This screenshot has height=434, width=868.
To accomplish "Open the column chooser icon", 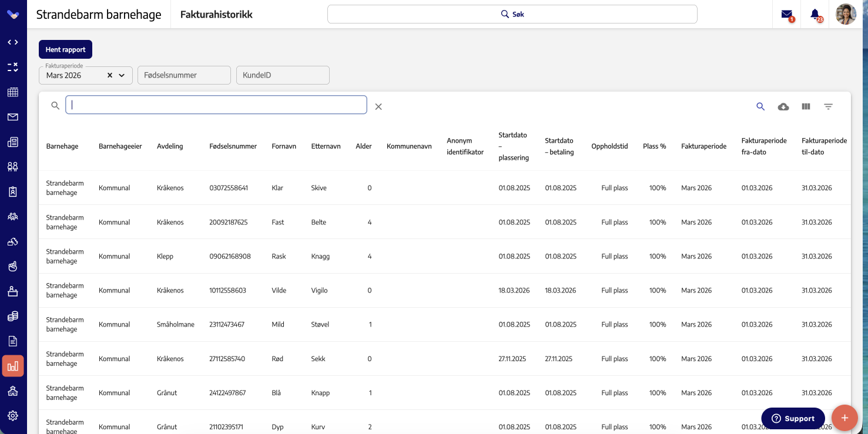I will click(806, 106).
